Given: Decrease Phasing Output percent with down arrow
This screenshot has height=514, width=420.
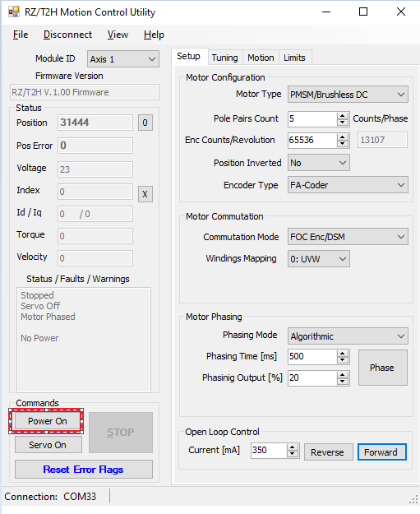Looking at the screenshot, I should pos(343,382).
